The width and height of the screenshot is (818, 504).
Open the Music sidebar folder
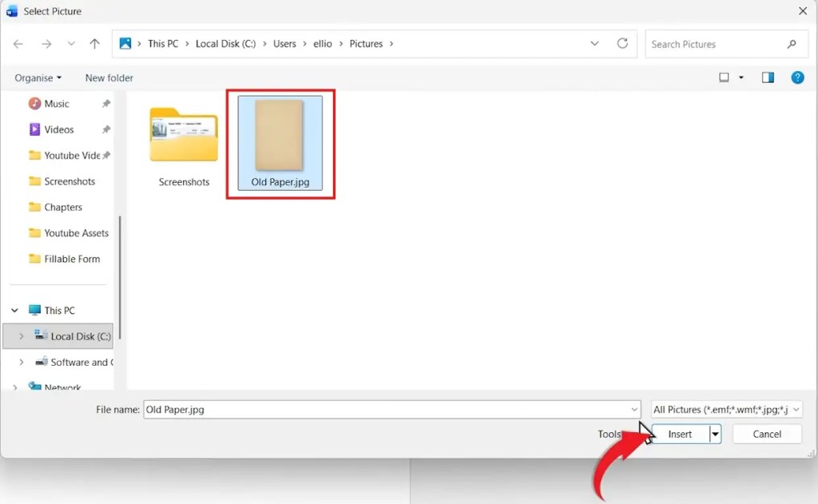(x=56, y=103)
